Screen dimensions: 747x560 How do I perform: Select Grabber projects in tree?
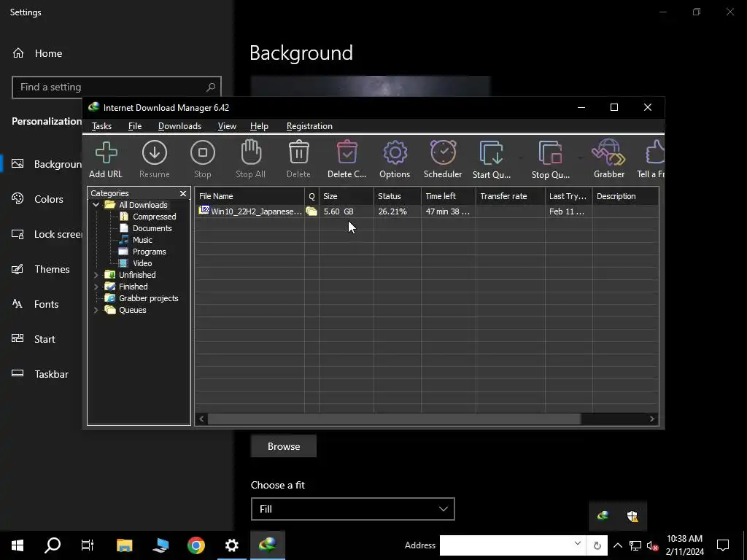148,298
